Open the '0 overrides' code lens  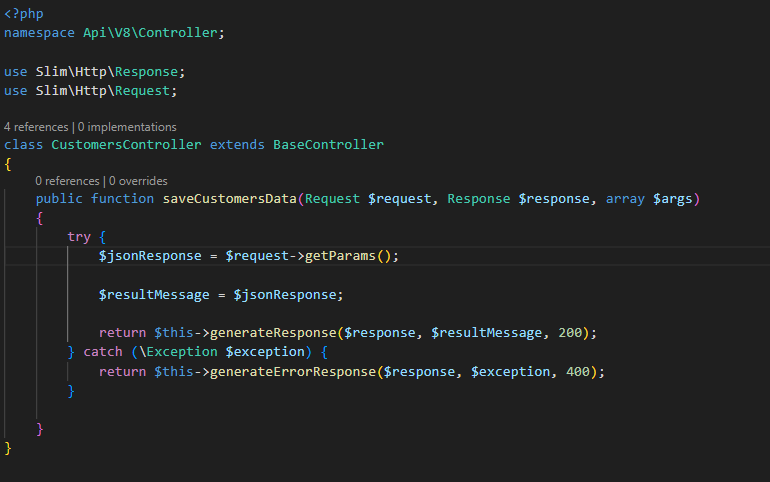click(x=138, y=181)
